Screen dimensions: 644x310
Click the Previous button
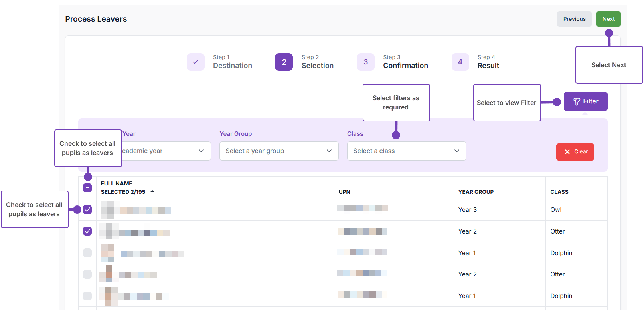click(574, 19)
